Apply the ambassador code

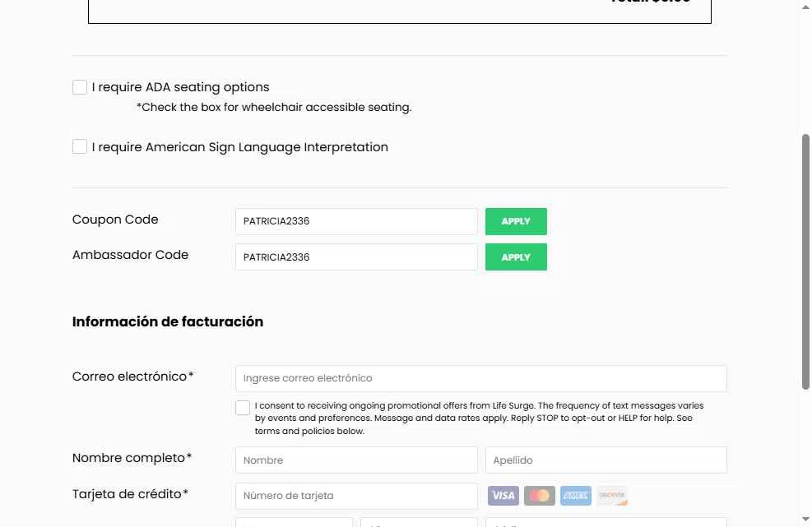point(516,257)
